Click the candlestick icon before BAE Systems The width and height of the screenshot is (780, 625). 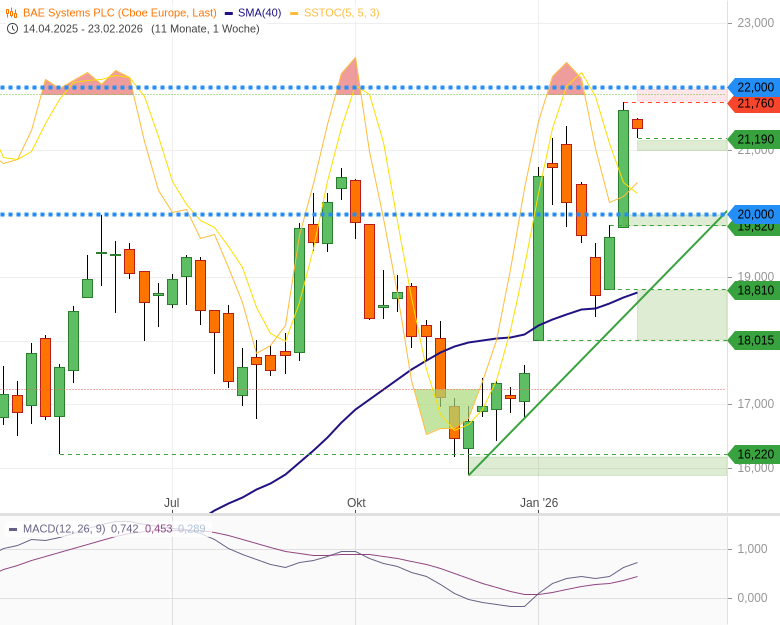point(12,13)
